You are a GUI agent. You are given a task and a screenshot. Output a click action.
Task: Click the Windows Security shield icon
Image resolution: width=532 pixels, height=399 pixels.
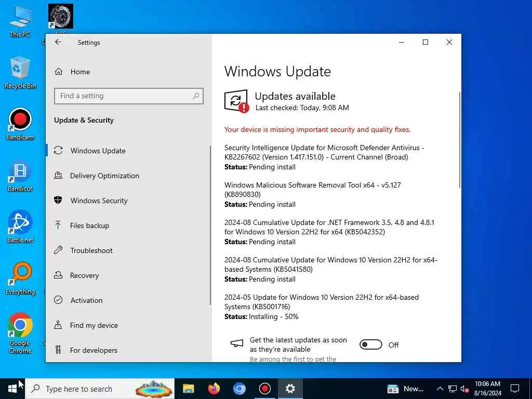coord(58,200)
